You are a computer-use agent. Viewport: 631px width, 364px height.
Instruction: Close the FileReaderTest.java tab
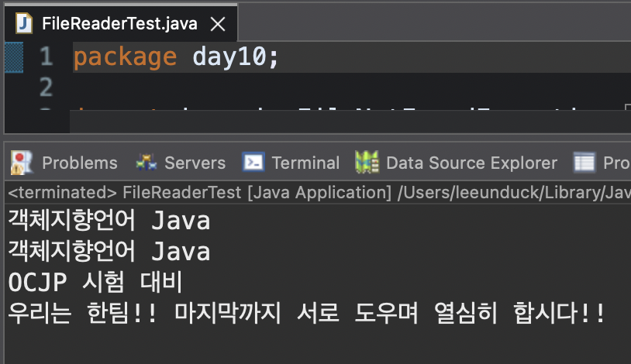(x=218, y=24)
